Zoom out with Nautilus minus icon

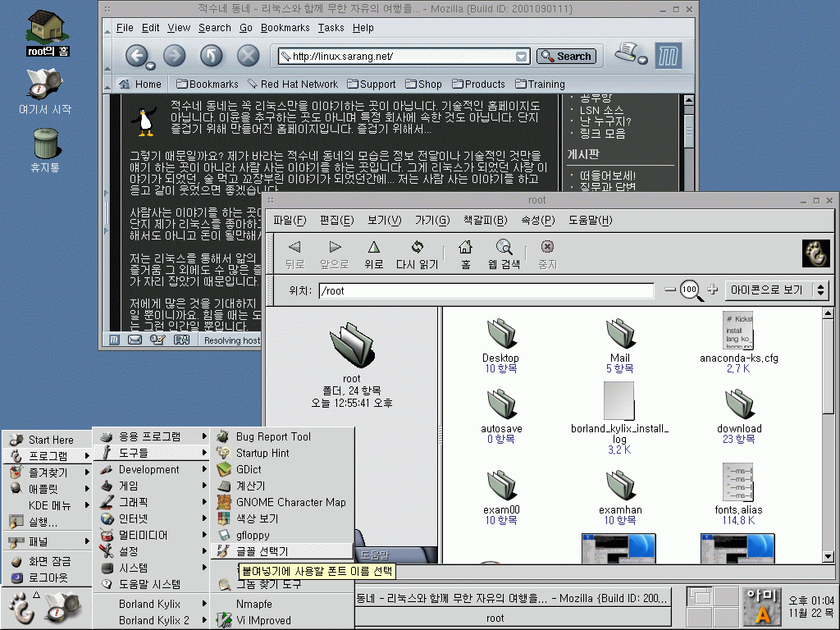669,290
